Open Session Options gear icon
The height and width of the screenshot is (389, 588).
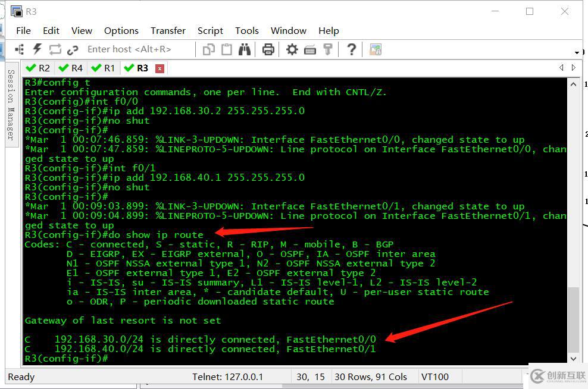click(292, 49)
